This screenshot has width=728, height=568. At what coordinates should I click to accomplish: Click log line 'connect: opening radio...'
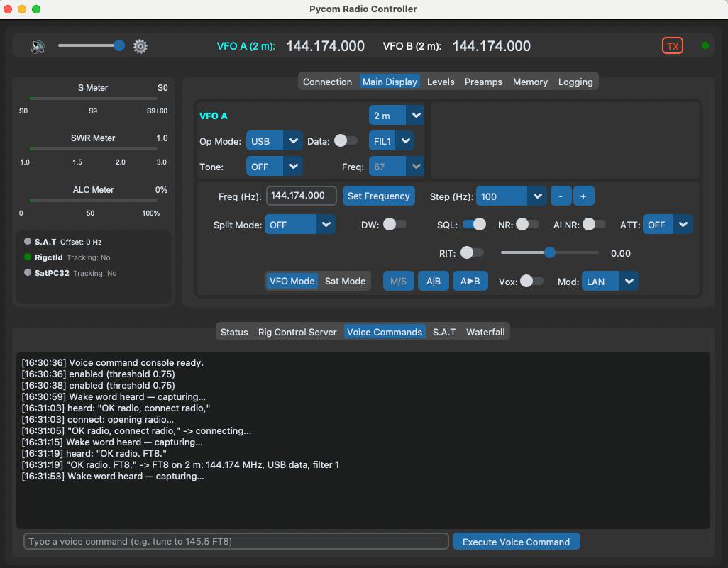pyautogui.click(x=97, y=420)
